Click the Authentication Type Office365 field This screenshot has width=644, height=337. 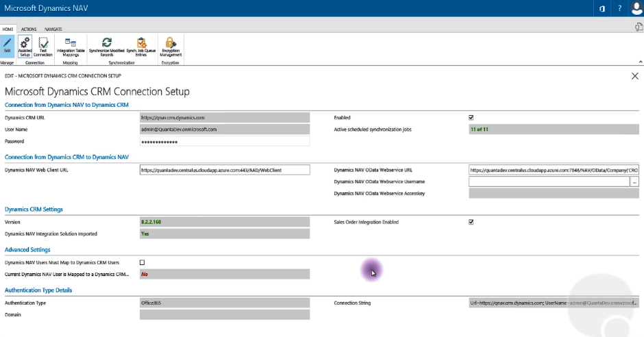(225, 303)
